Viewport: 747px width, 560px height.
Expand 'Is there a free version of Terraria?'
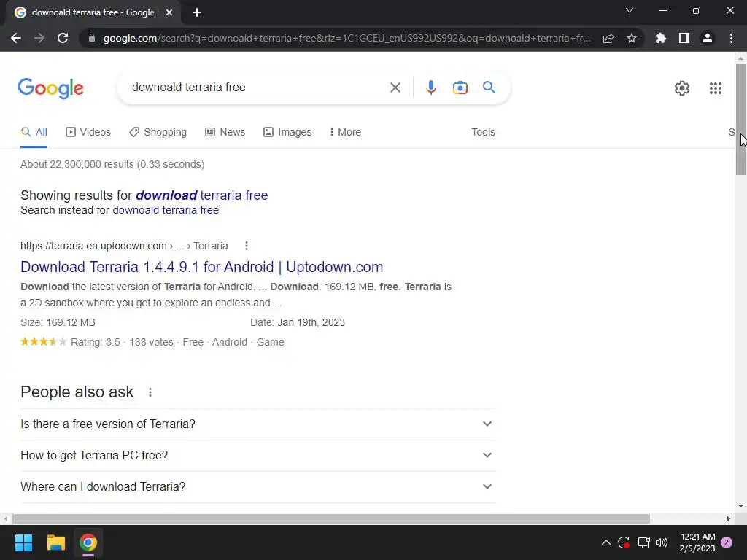point(258,424)
